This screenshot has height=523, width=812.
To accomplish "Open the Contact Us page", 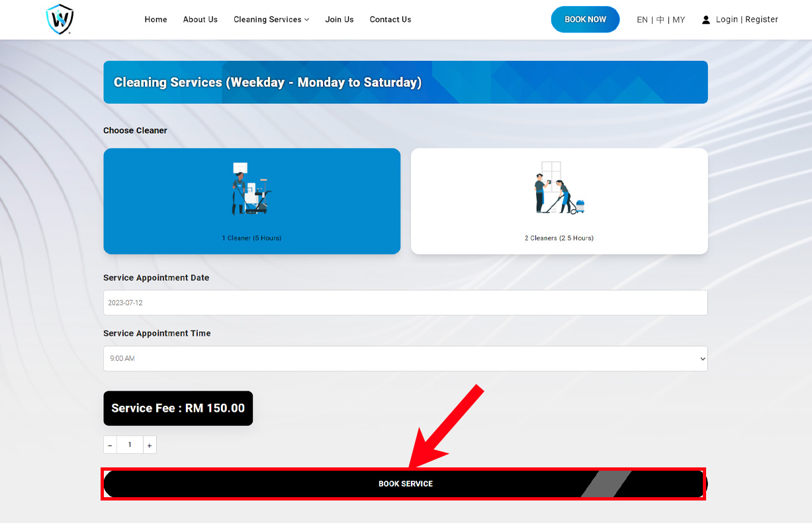I will pos(390,20).
